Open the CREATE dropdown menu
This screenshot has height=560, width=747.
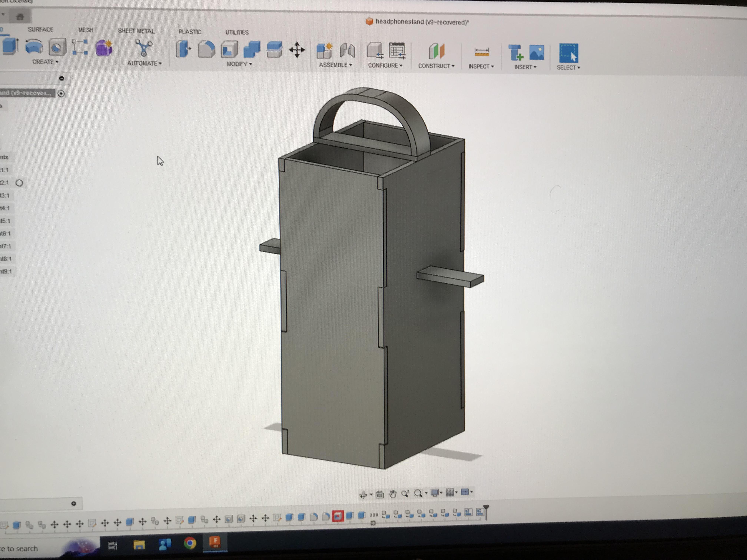pyautogui.click(x=45, y=62)
